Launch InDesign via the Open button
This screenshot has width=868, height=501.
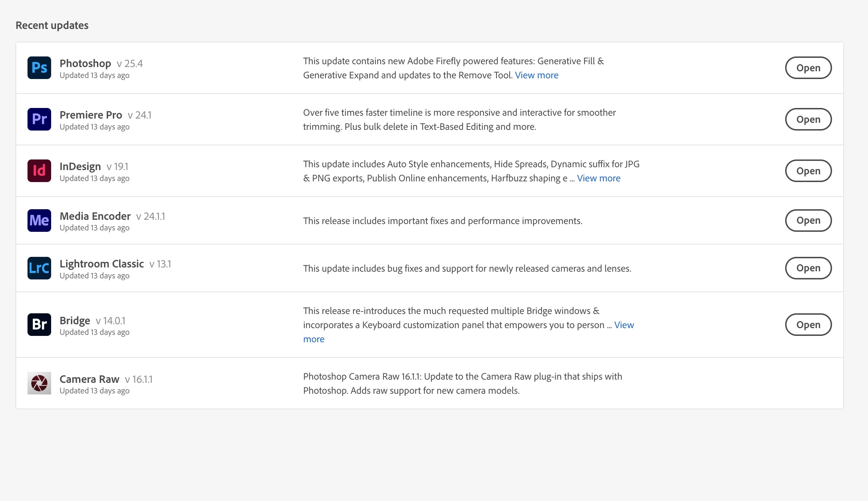tap(808, 171)
